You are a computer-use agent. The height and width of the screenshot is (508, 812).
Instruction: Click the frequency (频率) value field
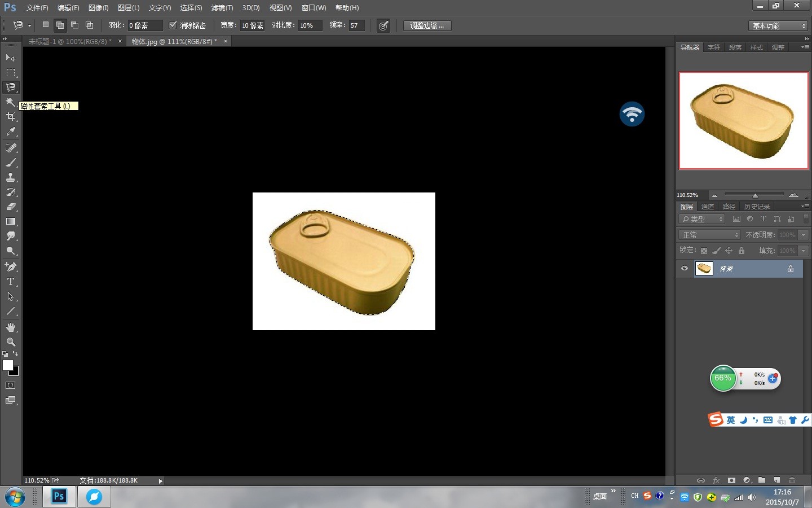pyautogui.click(x=356, y=25)
